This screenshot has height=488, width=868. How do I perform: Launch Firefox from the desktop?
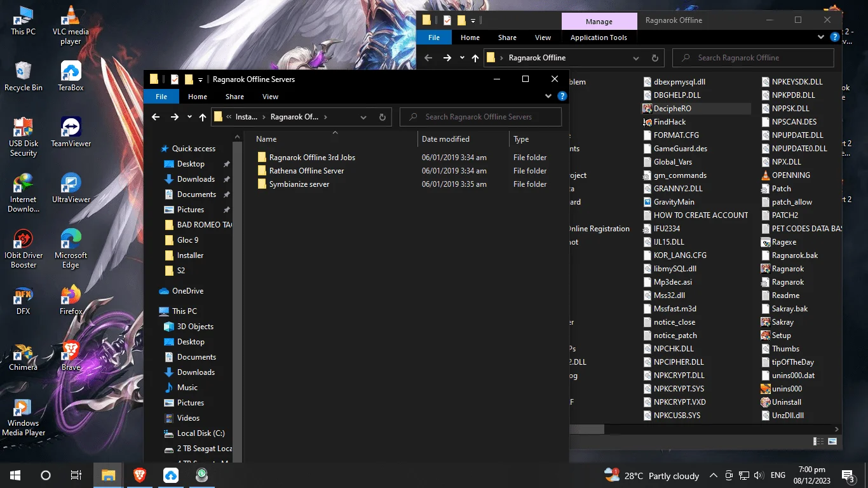[71, 300]
